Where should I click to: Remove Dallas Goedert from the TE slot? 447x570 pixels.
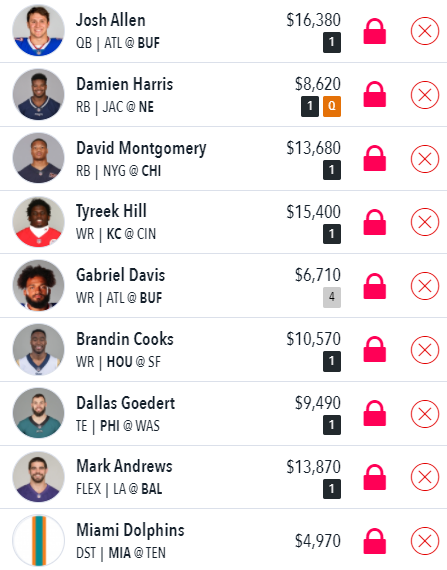click(425, 414)
